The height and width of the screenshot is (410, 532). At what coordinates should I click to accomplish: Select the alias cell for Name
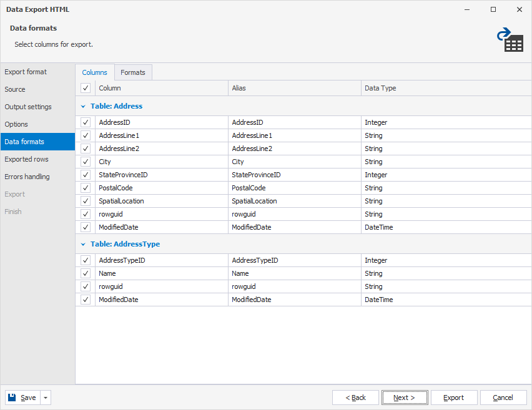tap(295, 273)
